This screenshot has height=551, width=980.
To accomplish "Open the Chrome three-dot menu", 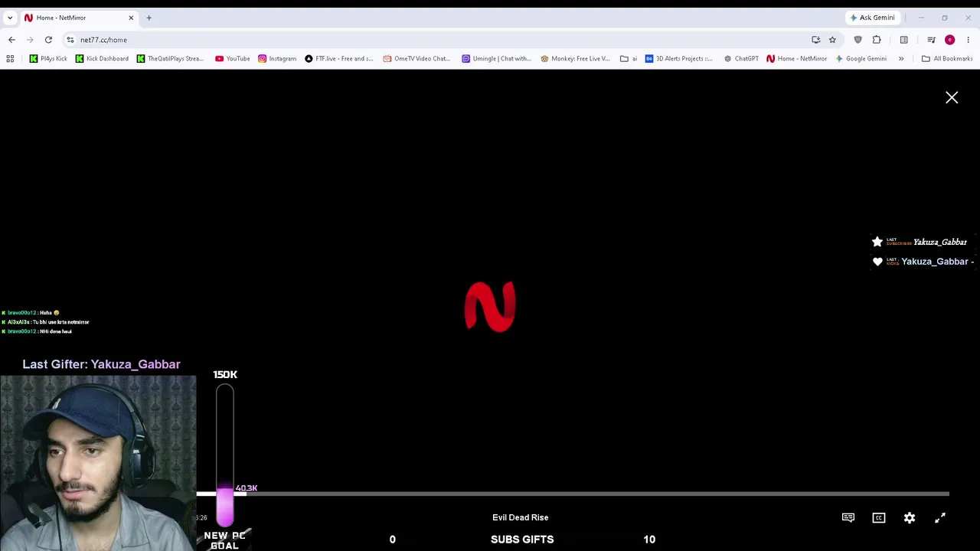I will [968, 40].
